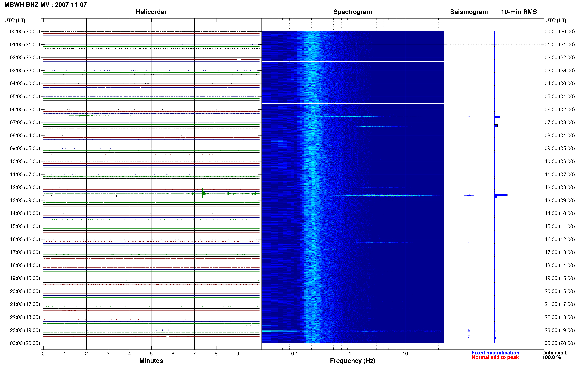Click left axis label '03:00 (23:00)'
Image resolution: width=588 pixels, height=368 pixels.
[x=25, y=71]
